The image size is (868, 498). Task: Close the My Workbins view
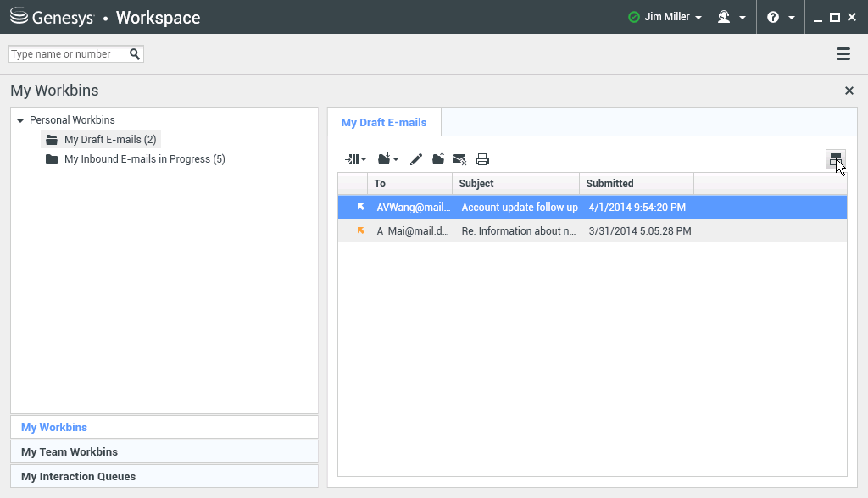849,91
